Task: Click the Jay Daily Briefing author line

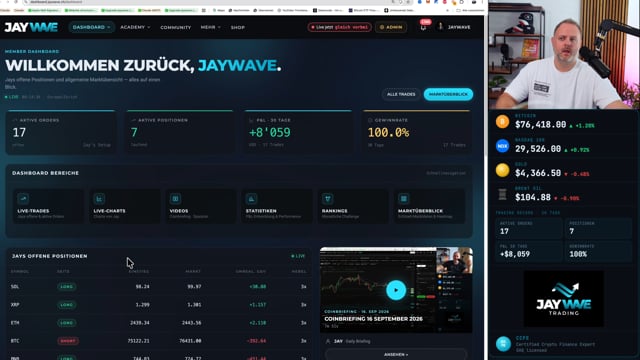Action: coord(349,341)
